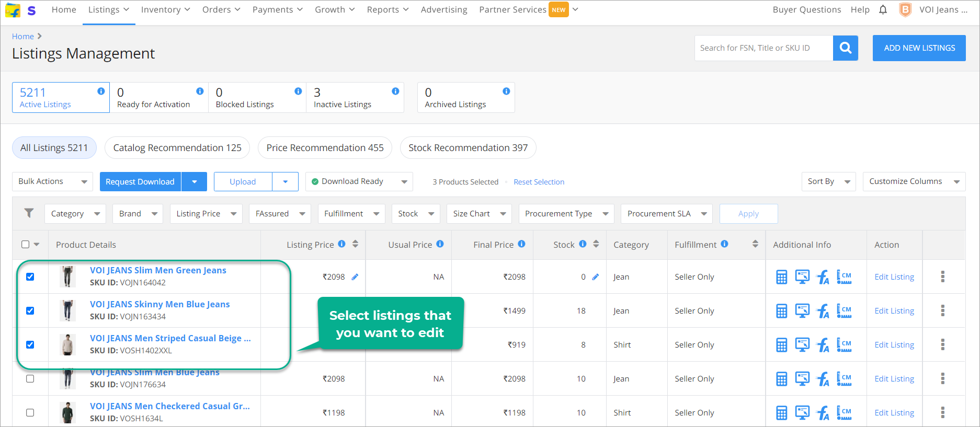The height and width of the screenshot is (427, 980).
Task: Open Brand filter dropdown
Action: (138, 213)
